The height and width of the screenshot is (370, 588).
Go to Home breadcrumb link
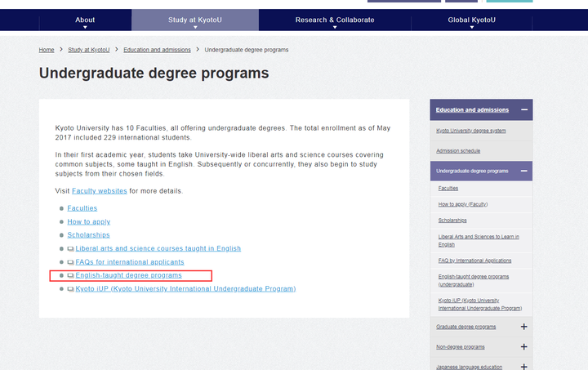point(47,50)
